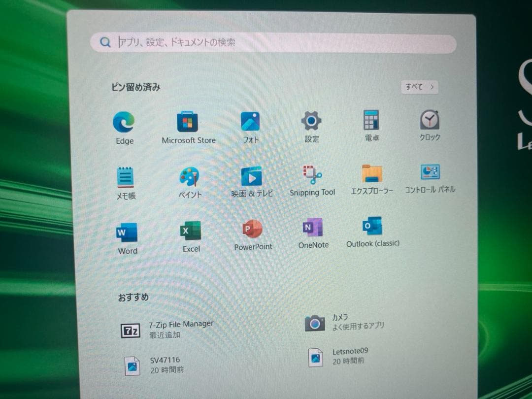Open the フォト (Photos) app
The image size is (532, 399).
click(x=250, y=121)
